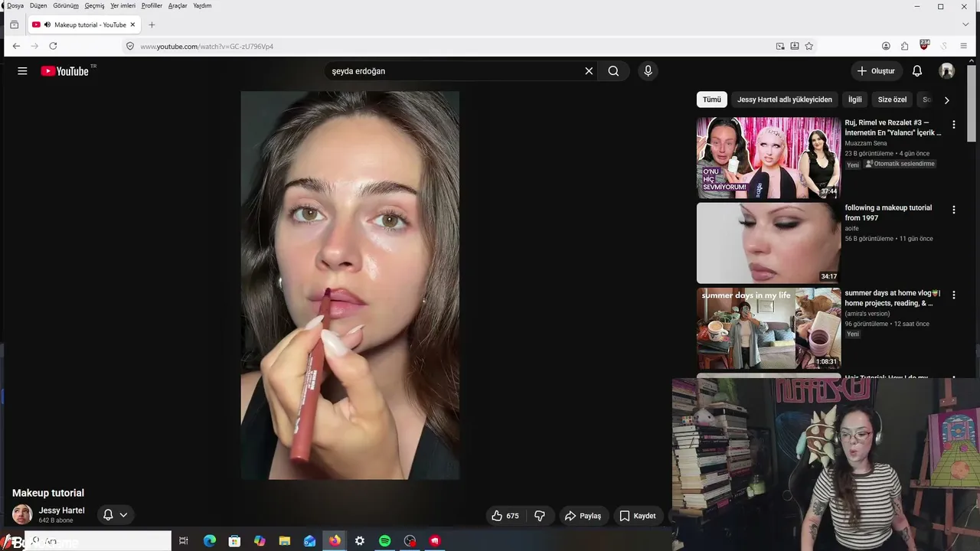Image resolution: width=980 pixels, height=551 pixels.
Task: Open the Araçlar menu
Action: pos(178,5)
